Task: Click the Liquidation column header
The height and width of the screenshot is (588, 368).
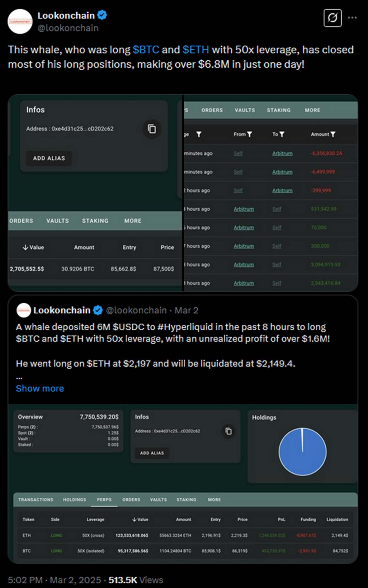Action: pyautogui.click(x=337, y=519)
